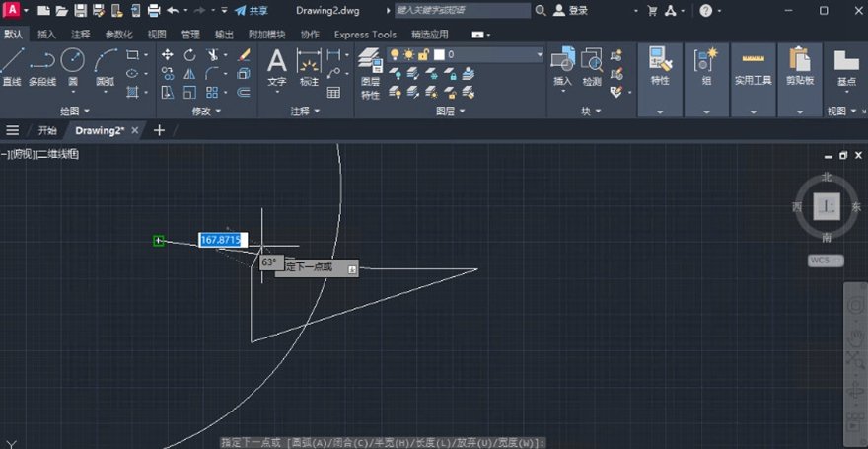
Task: Open the 组 group panel button
Action: 706,66
